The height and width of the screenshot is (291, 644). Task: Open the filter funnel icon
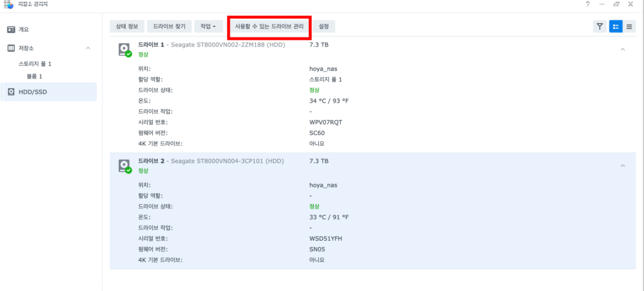599,26
